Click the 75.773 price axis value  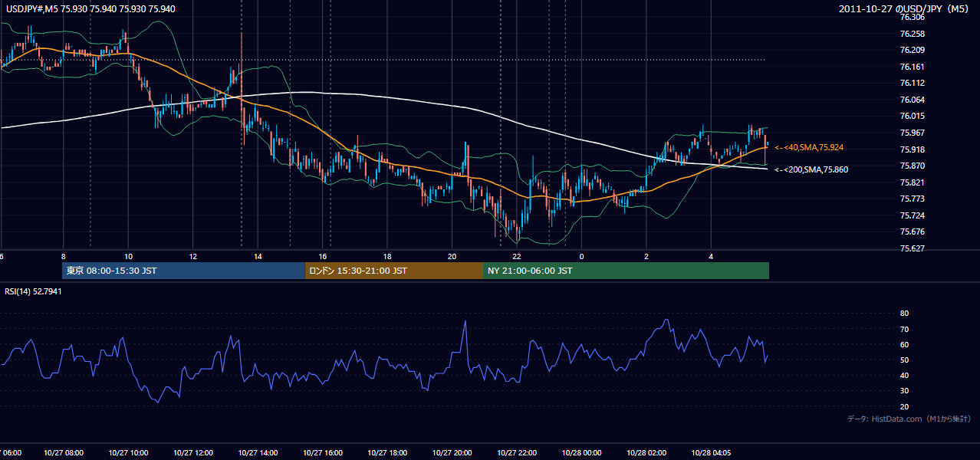912,199
